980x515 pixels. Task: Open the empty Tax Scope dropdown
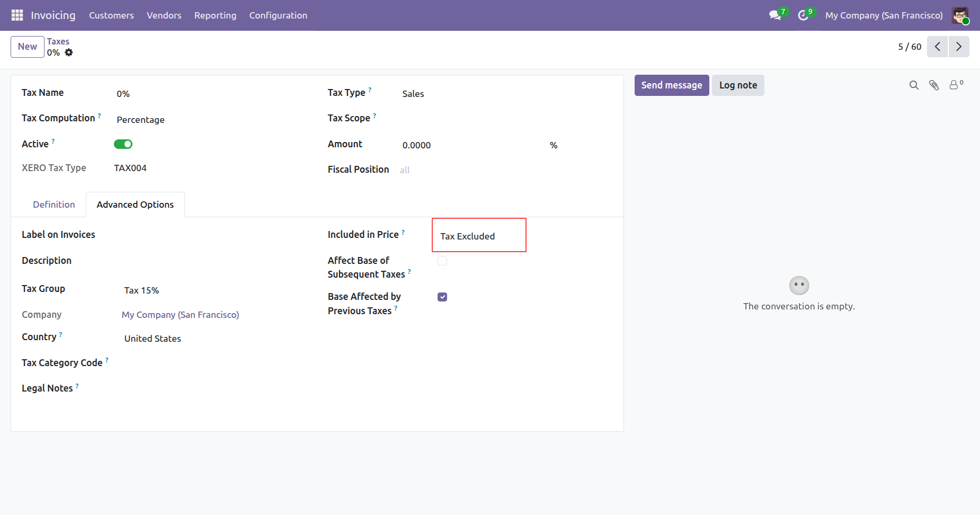[506, 119]
